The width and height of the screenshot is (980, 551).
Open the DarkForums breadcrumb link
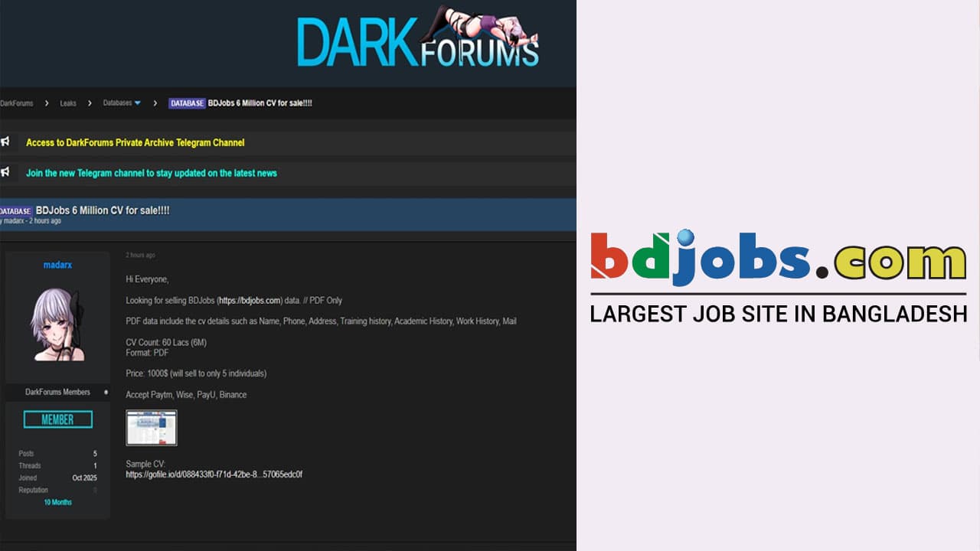tap(16, 103)
